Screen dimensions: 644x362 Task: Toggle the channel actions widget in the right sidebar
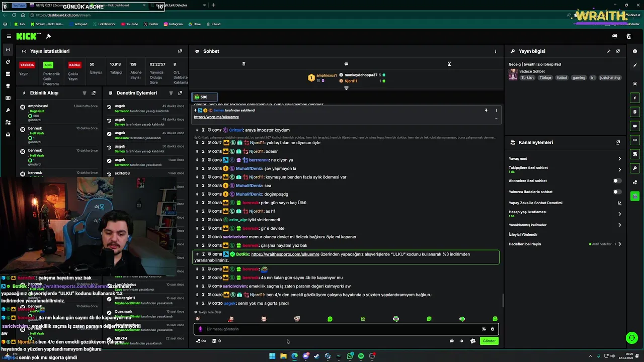pos(635,154)
